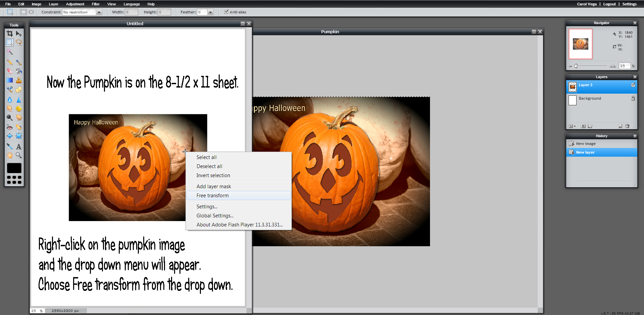Select the Hand tool
Screen dimensions: 644x315
[10, 155]
